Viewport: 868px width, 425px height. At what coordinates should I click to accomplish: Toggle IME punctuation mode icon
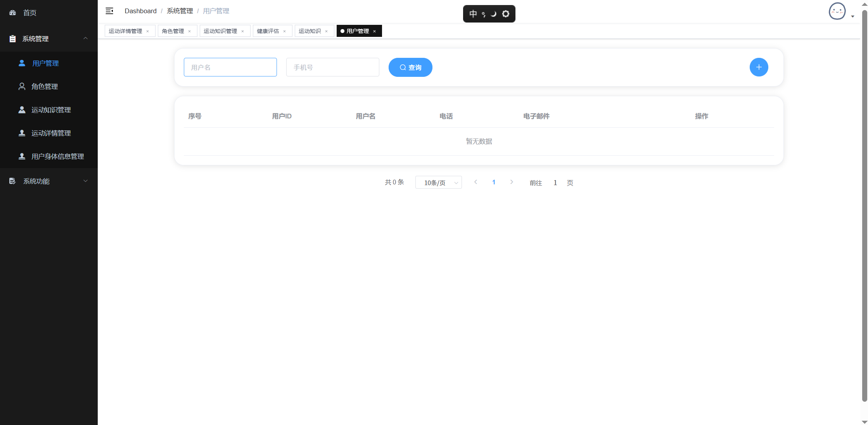coord(483,14)
